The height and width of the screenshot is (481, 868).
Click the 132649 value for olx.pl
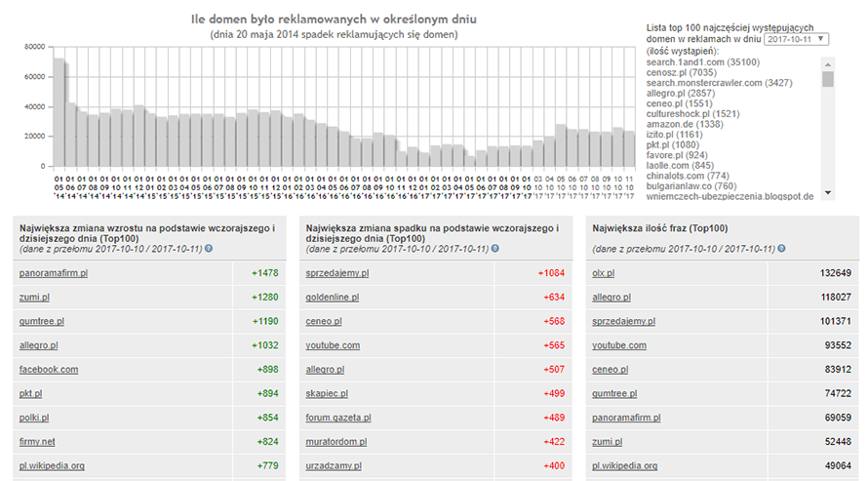(836, 273)
